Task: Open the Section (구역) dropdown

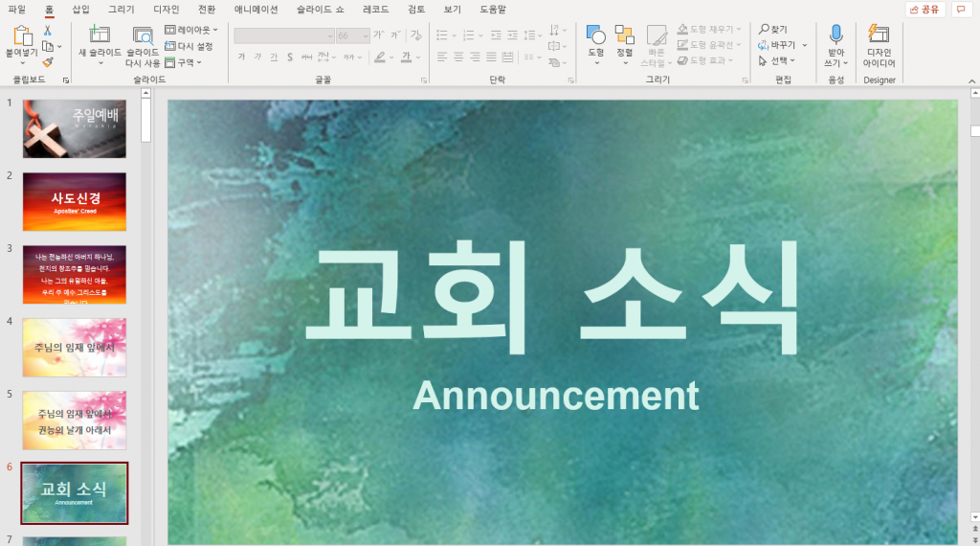Action: [x=183, y=62]
